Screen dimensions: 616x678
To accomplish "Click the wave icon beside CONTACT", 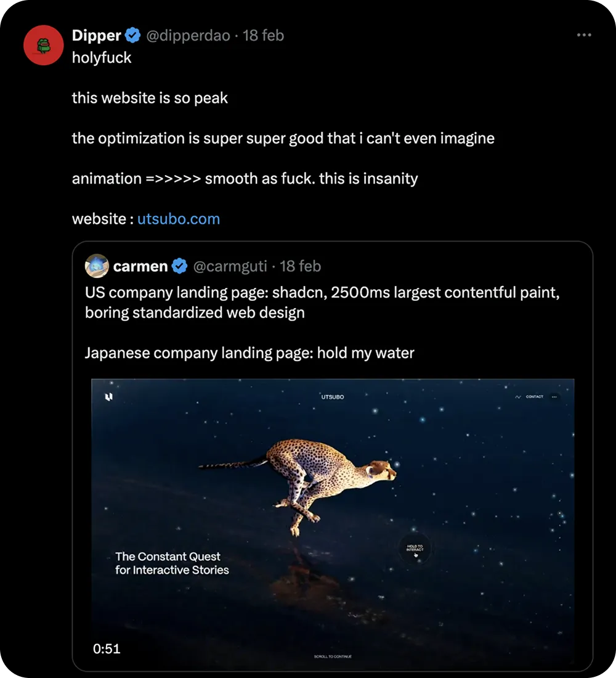I will (x=518, y=397).
